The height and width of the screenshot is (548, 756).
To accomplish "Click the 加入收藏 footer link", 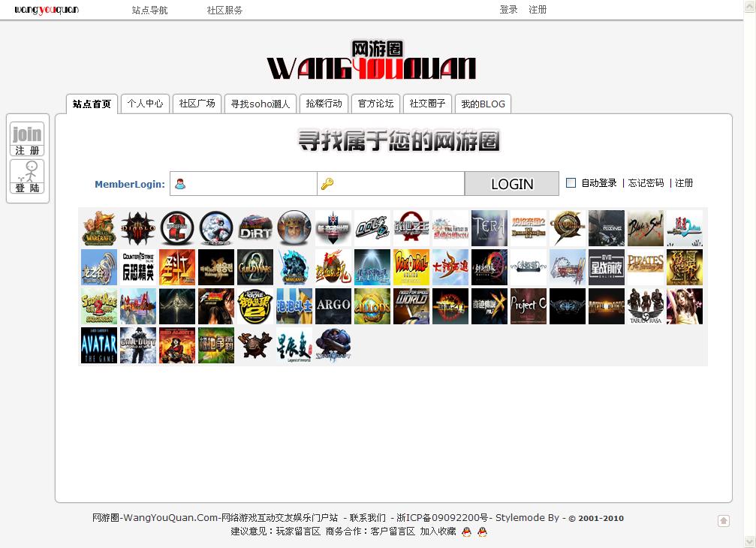I will click(x=438, y=531).
